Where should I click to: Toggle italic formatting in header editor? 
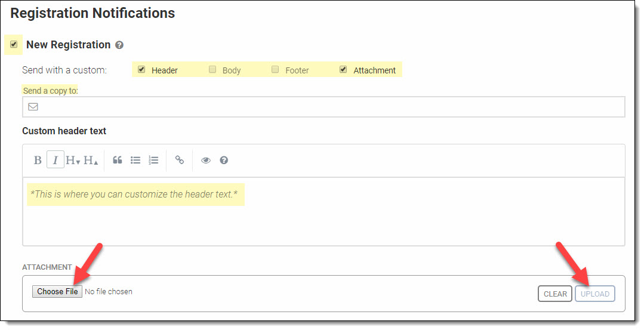pos(56,160)
